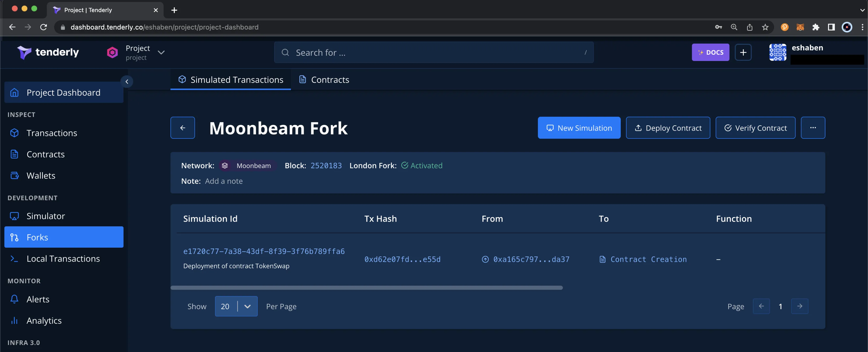Viewport: 868px width, 352px height.
Task: Click the pink project hexagon icon
Action: pyautogui.click(x=112, y=52)
